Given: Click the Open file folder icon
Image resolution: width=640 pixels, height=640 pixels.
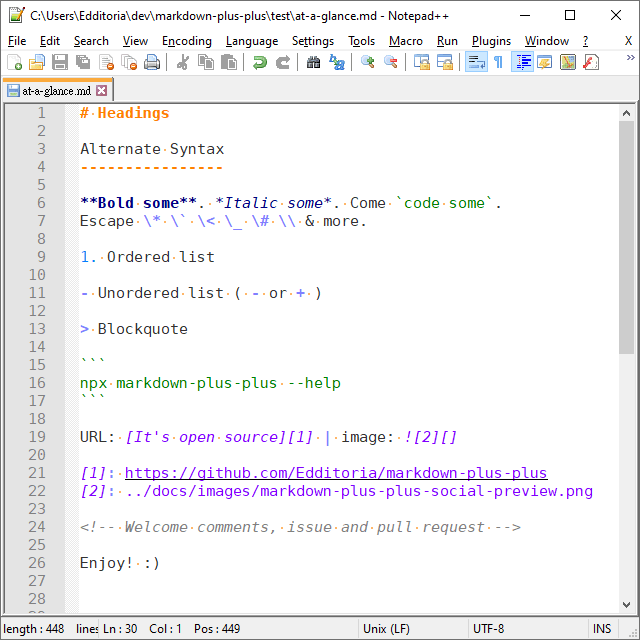Looking at the screenshot, I should 37,62.
